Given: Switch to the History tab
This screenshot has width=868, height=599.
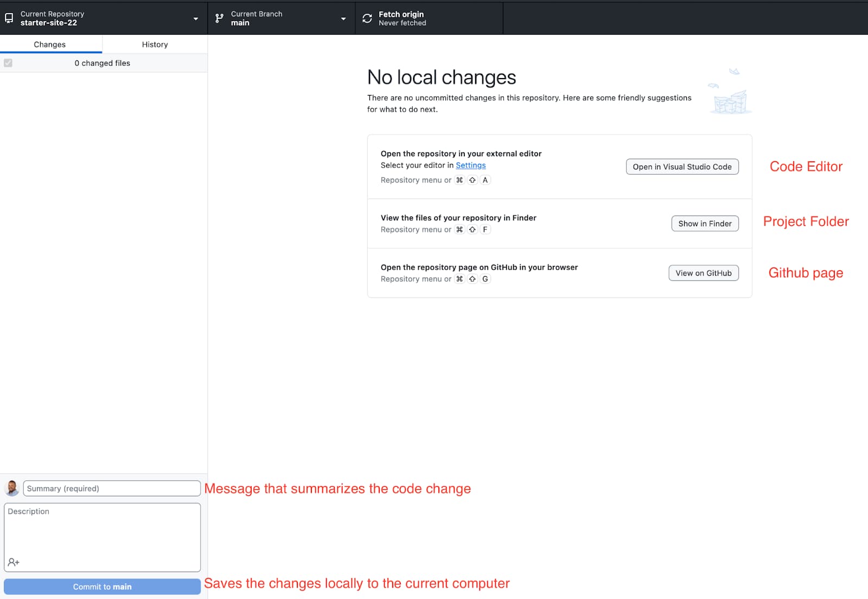Looking at the screenshot, I should coord(155,44).
